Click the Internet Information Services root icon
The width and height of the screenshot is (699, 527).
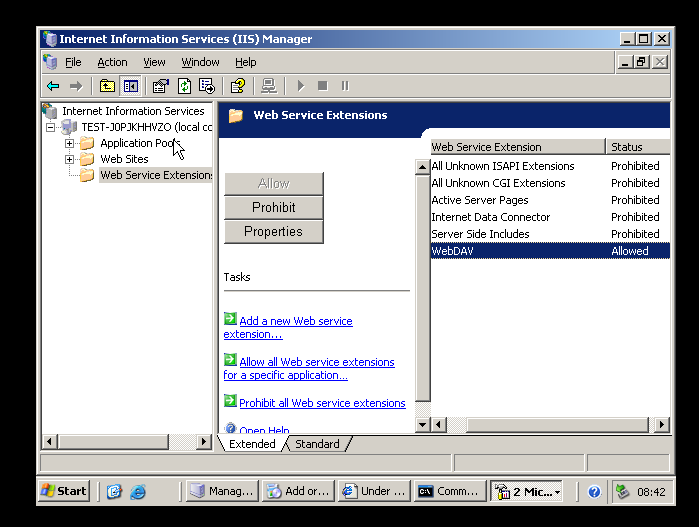49,111
